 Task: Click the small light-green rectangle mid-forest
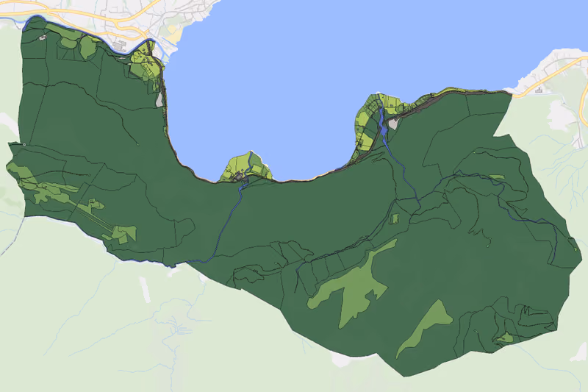click(394, 218)
